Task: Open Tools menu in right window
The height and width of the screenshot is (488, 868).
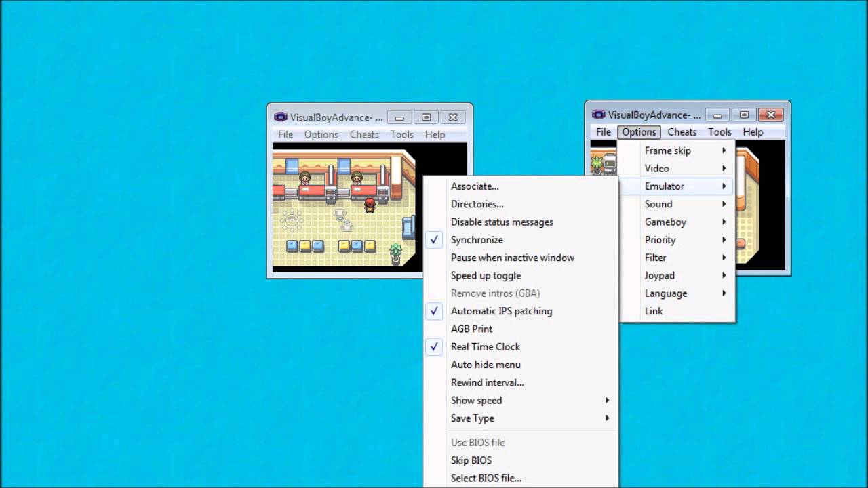Action: (720, 132)
